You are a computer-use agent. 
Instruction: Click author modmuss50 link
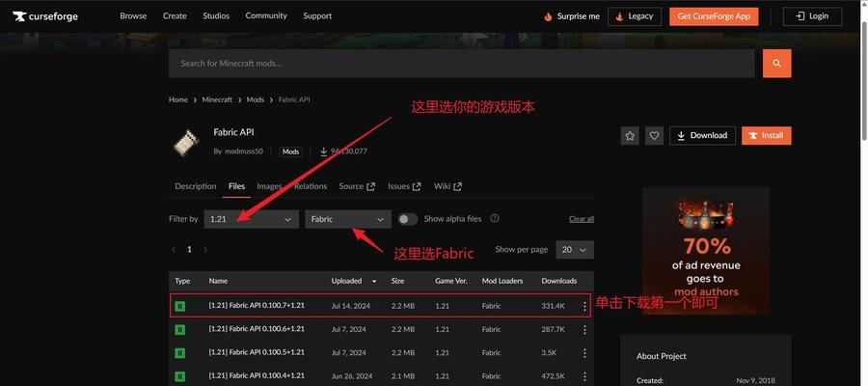coord(244,152)
